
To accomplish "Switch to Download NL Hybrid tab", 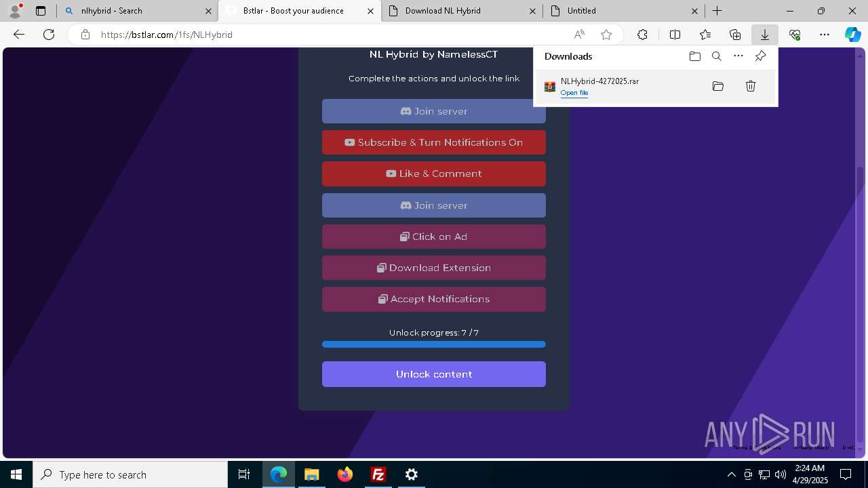I will pos(462,11).
